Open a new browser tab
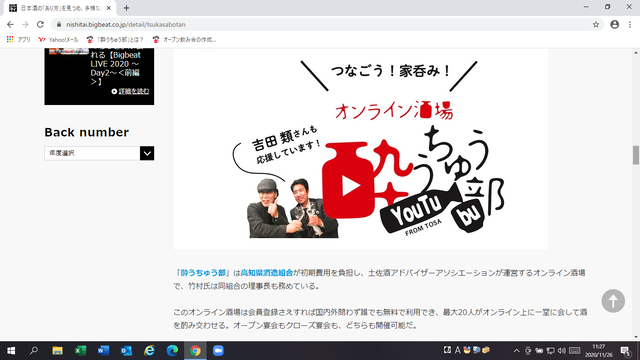Image resolution: width=640 pixels, height=360 pixels. pos(127,8)
